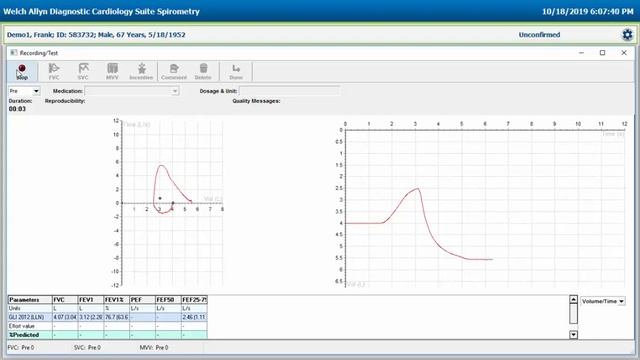Viewport: 640px width, 360px height.
Task: Select the %Predicted row label
Action: tap(30, 335)
